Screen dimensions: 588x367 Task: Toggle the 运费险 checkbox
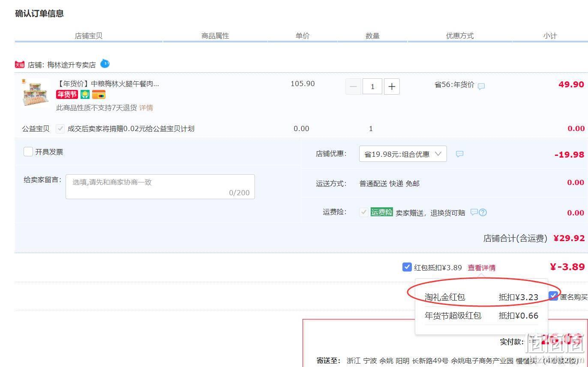[364, 212]
